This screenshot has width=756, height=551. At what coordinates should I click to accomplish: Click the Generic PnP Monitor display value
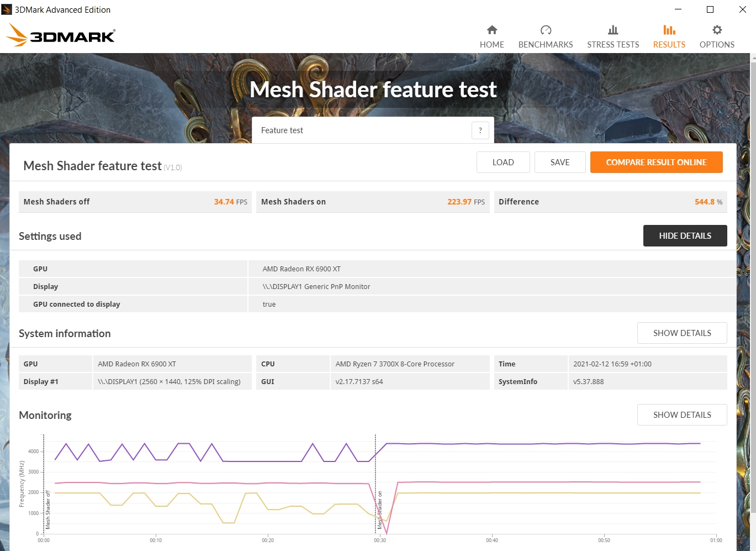(316, 286)
